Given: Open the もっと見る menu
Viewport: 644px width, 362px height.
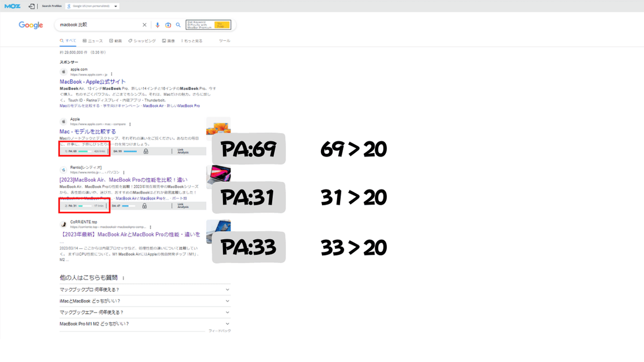Looking at the screenshot, I should pos(192,41).
